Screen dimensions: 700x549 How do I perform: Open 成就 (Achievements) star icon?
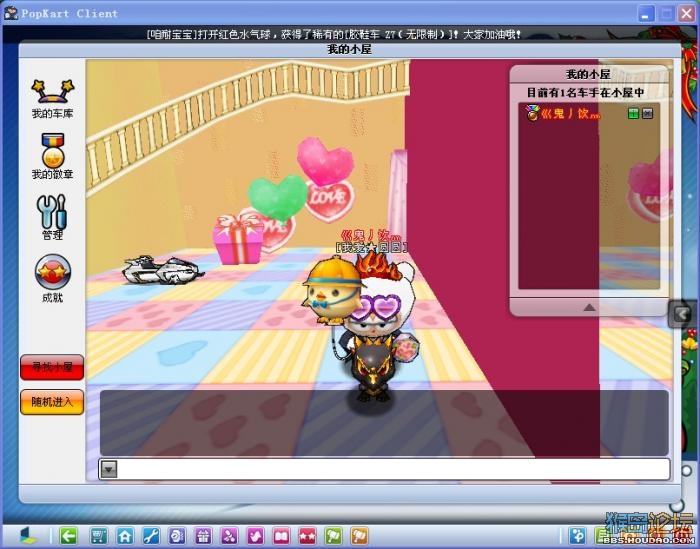[x=52, y=278]
